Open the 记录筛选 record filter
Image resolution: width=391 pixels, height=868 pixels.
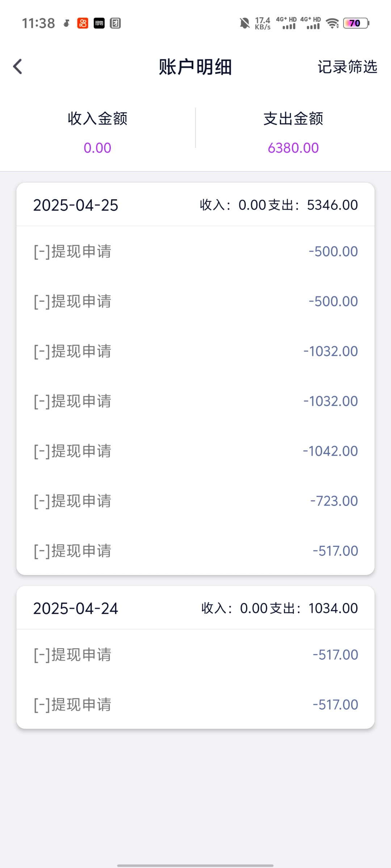point(347,67)
